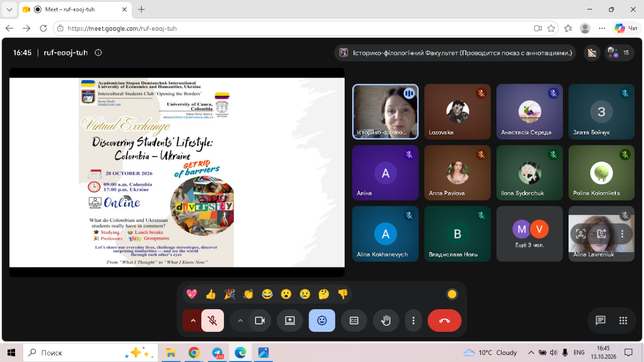Image resolution: width=644 pixels, height=362 pixels.
Task: Add this page to browser favorites
Action: [551, 28]
